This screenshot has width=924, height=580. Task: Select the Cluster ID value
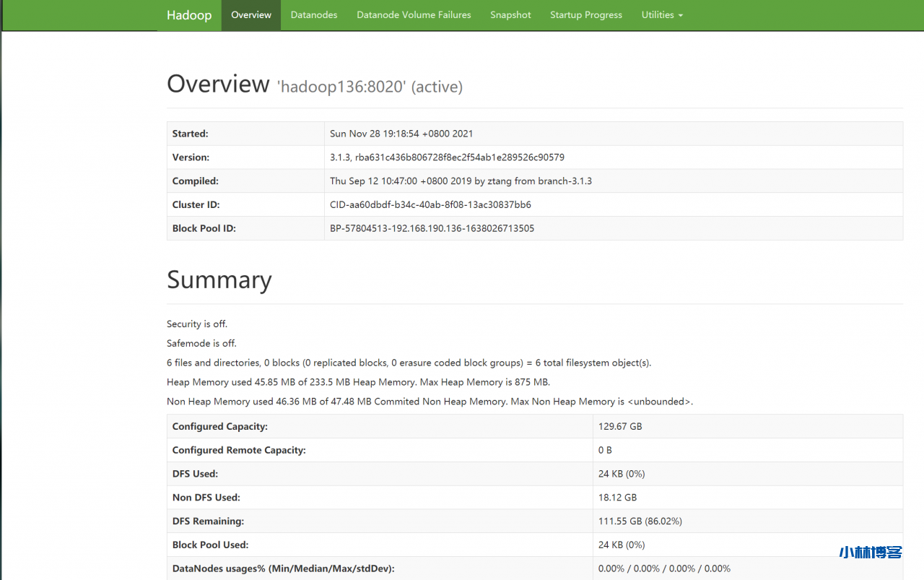430,205
